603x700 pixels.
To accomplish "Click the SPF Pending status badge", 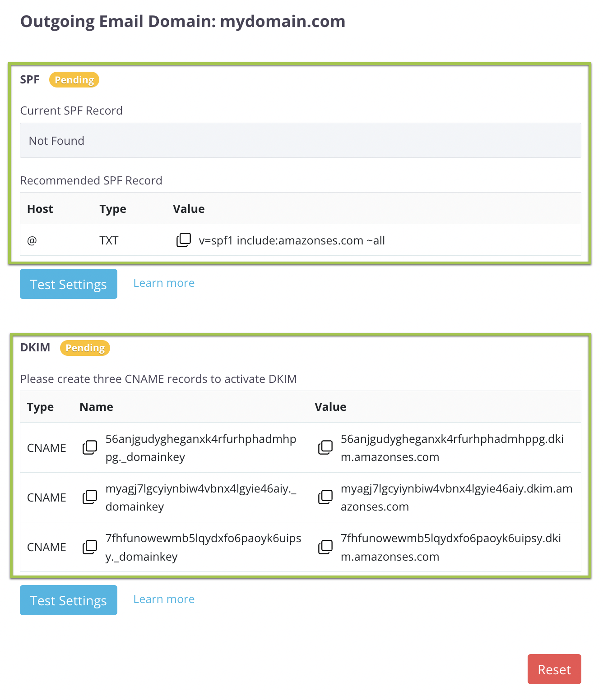I will (74, 80).
